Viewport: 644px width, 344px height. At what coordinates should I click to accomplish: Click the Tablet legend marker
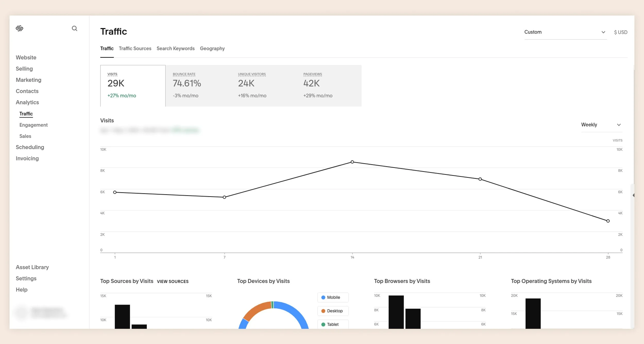pos(323,324)
